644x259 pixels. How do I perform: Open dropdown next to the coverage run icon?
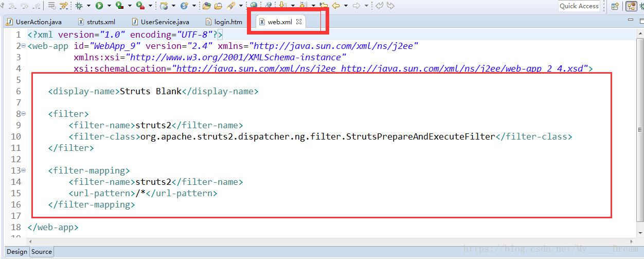pos(130,6)
